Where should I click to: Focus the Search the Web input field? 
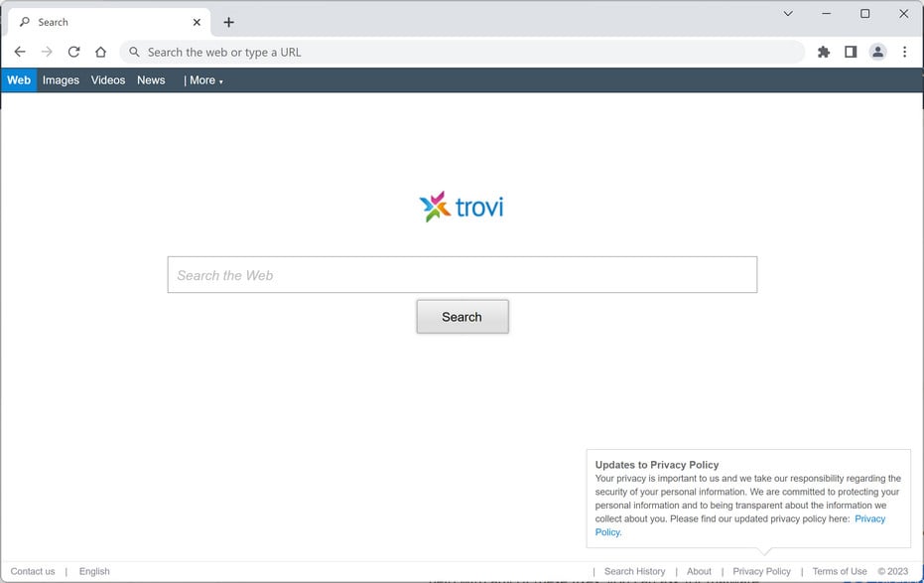point(462,275)
